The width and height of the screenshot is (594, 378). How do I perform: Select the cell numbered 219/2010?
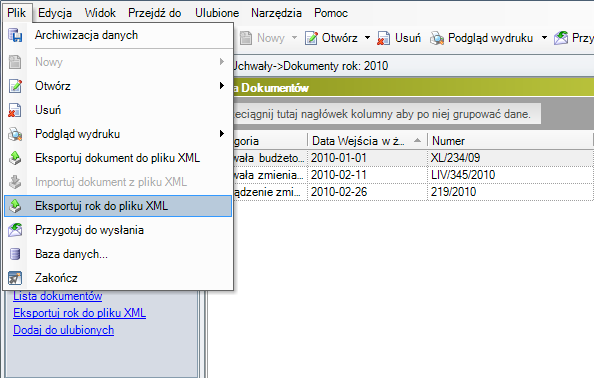(510, 192)
